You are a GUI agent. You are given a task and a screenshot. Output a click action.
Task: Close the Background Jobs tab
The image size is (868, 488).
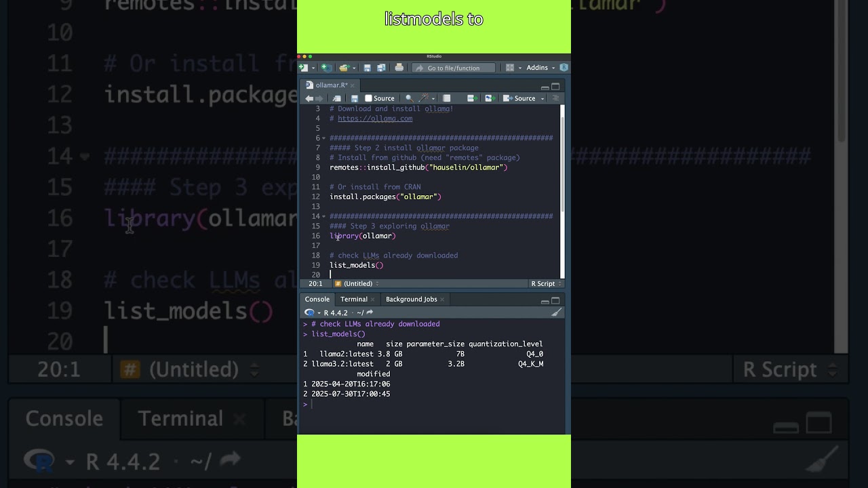tap(442, 300)
